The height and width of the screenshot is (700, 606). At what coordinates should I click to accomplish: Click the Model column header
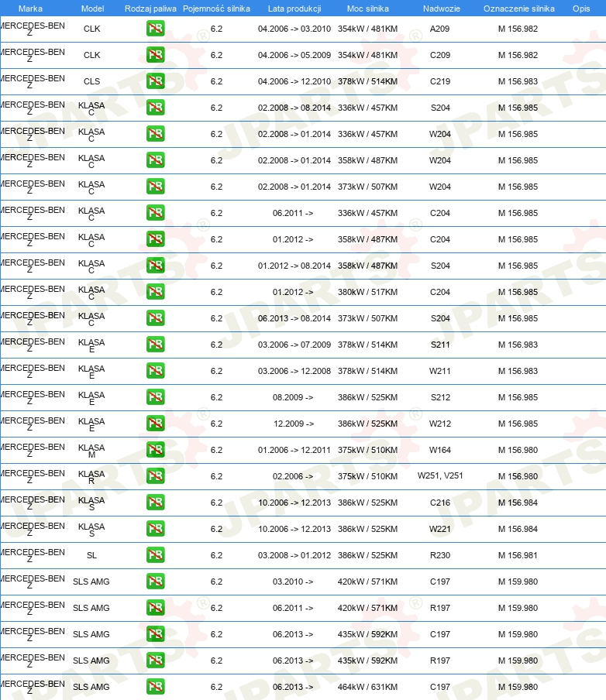[92, 9]
